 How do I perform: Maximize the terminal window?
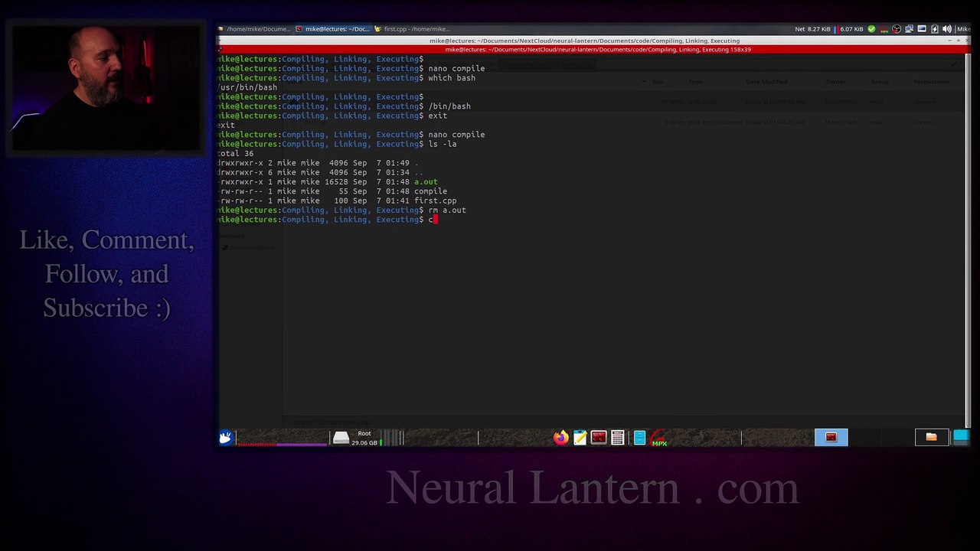[958, 41]
